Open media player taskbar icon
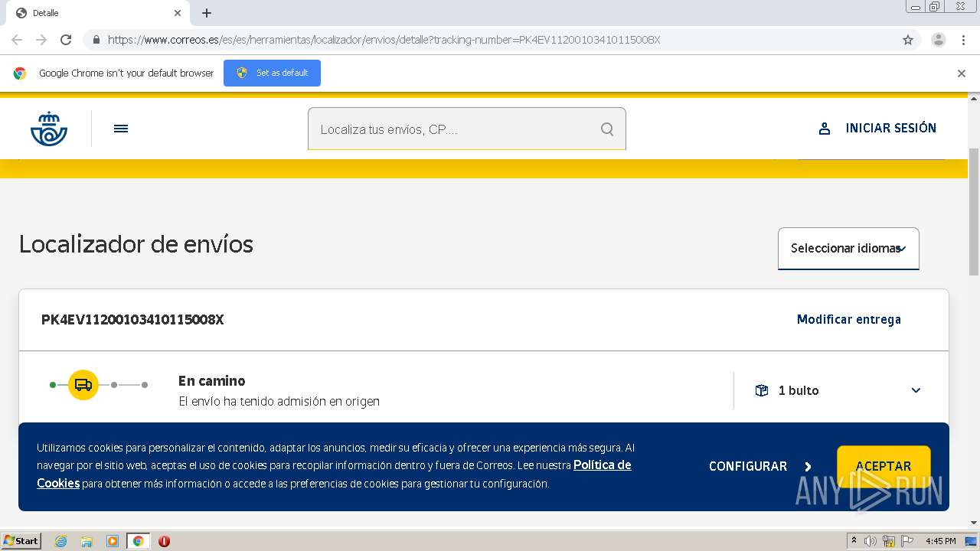Screen dimensions: 980x551 [x=113, y=541]
